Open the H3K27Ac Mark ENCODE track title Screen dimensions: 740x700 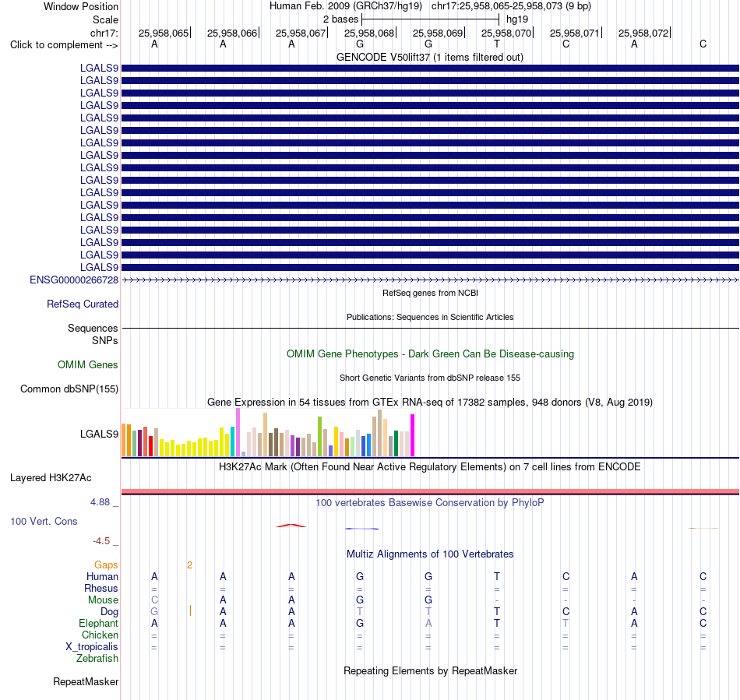(x=430, y=466)
